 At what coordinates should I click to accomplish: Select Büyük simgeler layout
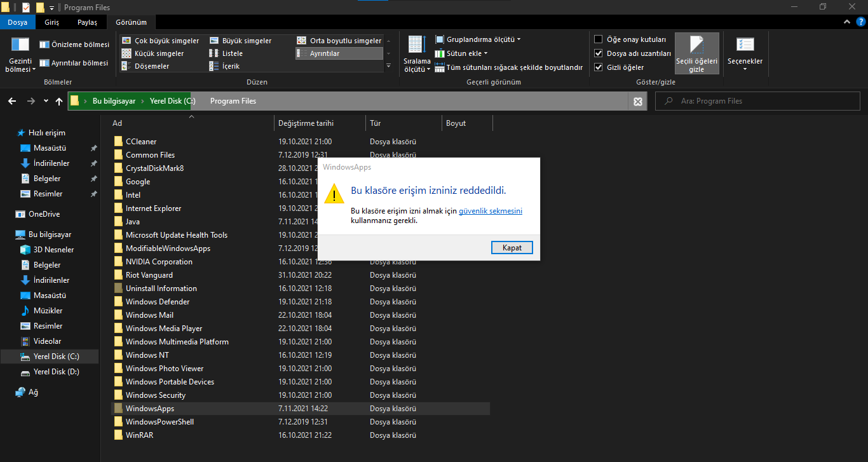241,41
